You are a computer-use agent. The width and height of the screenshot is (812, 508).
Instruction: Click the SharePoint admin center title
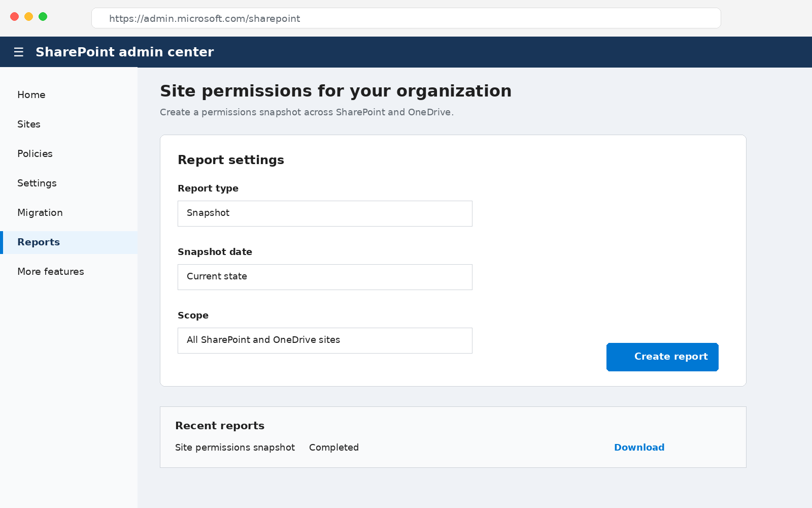(x=125, y=52)
